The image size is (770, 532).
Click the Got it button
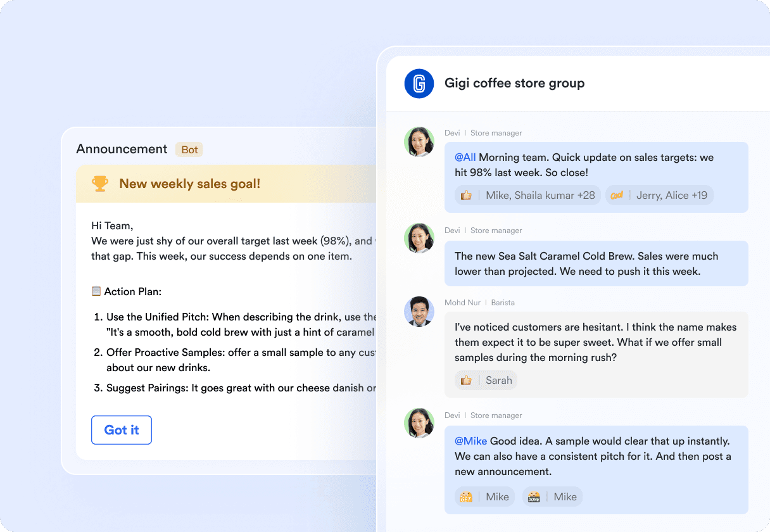pyautogui.click(x=122, y=430)
